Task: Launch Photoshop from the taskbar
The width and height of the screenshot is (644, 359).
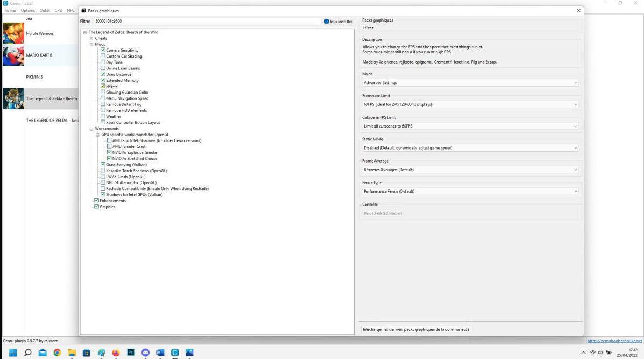Action: [130, 353]
